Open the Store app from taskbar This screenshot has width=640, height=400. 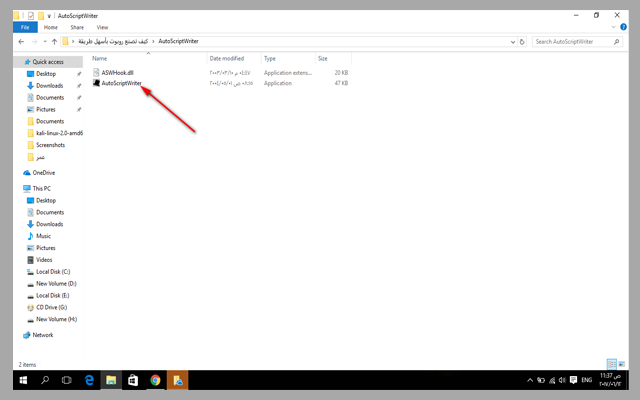click(x=133, y=380)
